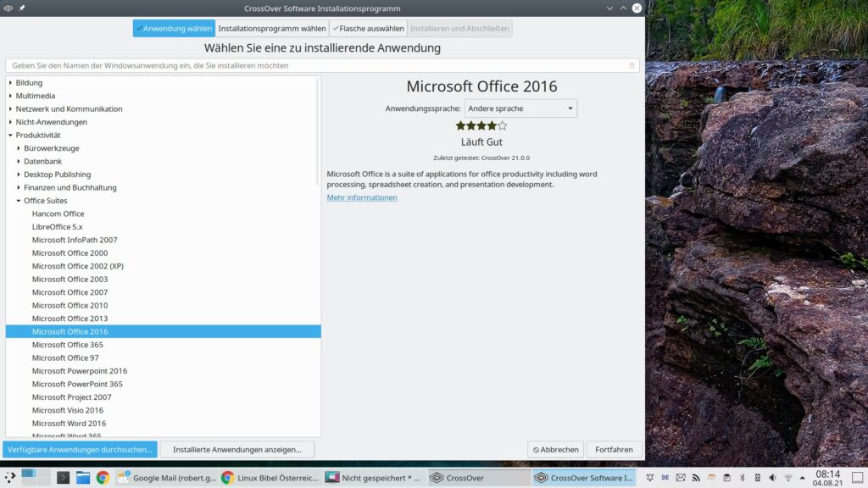Go to Anwendung wählen step tab
This screenshot has width=868, height=488.
pyautogui.click(x=174, y=28)
